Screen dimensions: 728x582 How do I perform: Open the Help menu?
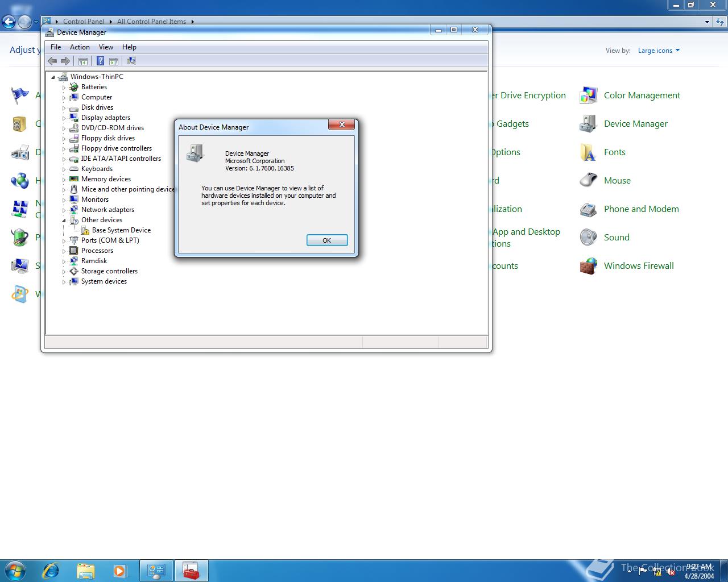[x=129, y=47]
